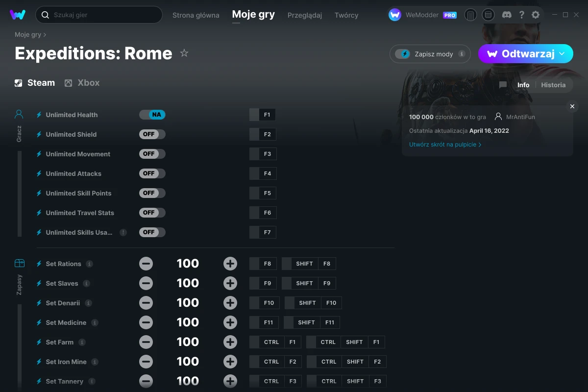Increase the Set Slaves value
588x392 pixels.
(x=230, y=283)
